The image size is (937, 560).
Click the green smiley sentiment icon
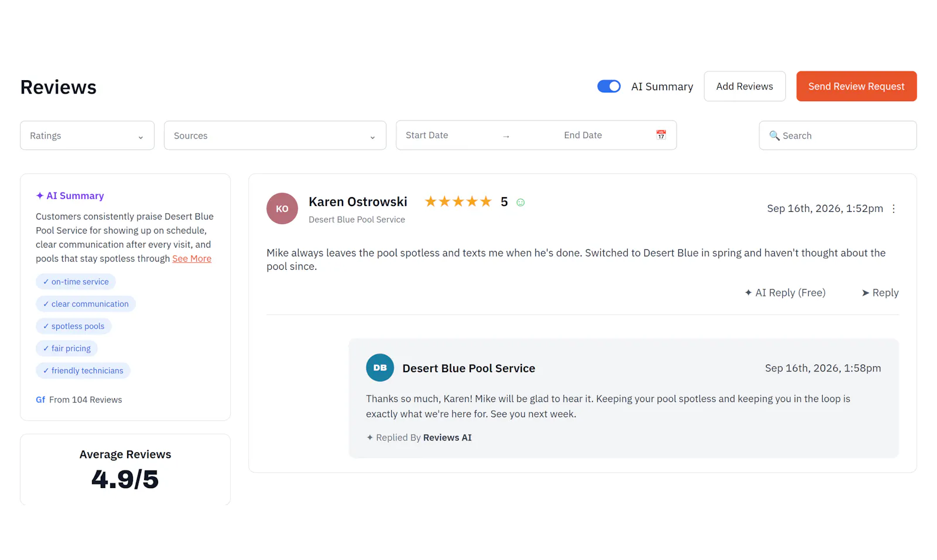[x=521, y=202]
